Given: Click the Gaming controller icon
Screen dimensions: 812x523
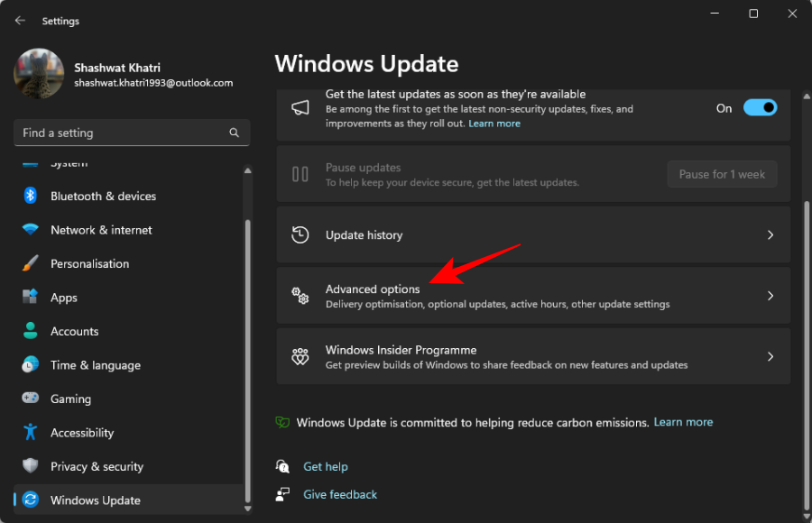Looking at the screenshot, I should point(31,399).
